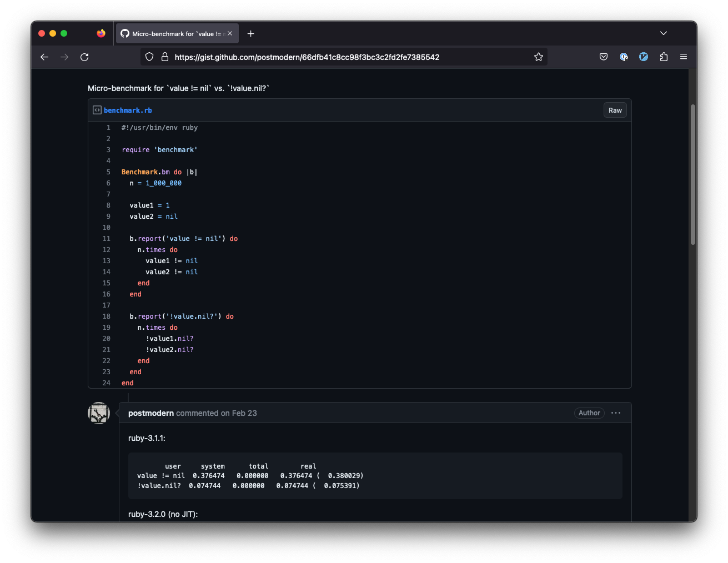Click the 'n = 1_000_000' code line
This screenshot has width=728, height=563.
coord(155,183)
